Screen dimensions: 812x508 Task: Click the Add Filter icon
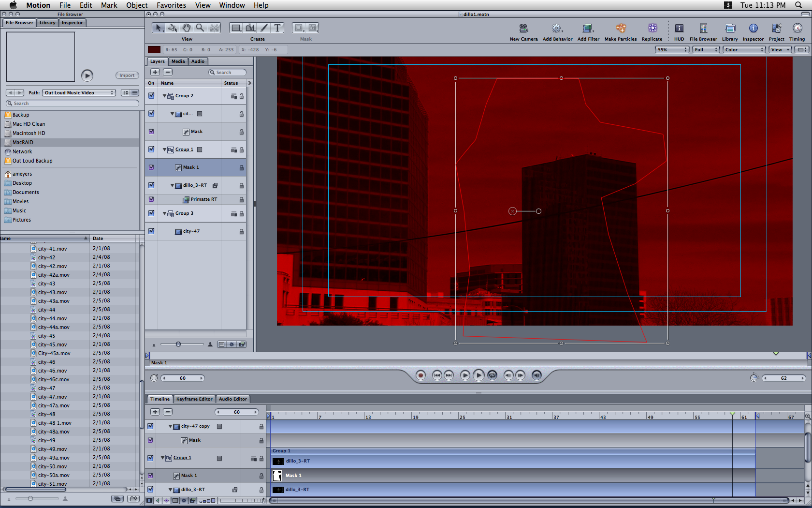588,29
